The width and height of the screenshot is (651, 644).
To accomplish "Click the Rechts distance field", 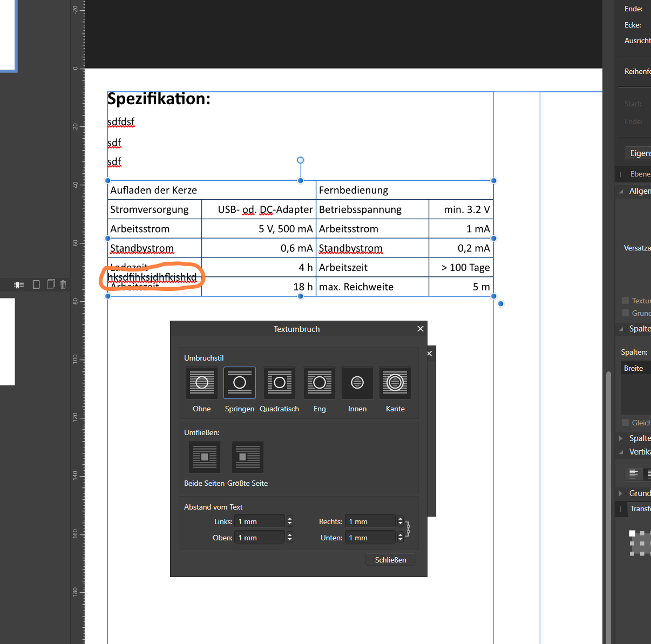I will 370,521.
